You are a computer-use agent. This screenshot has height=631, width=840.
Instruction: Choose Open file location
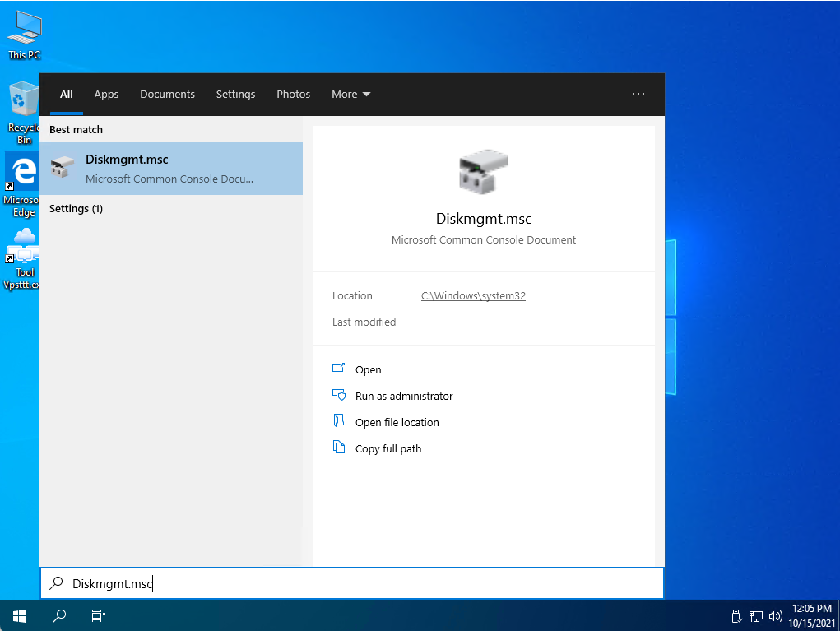tap(397, 422)
